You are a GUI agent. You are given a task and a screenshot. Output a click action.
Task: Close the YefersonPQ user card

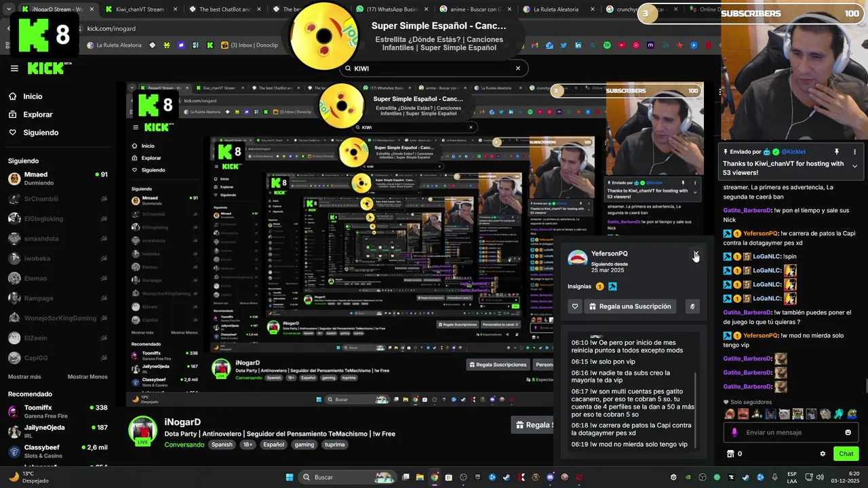(696, 253)
